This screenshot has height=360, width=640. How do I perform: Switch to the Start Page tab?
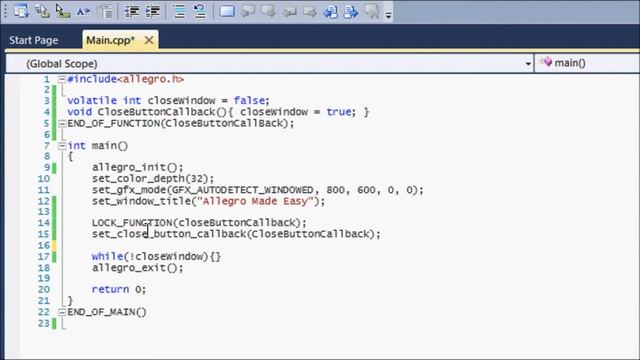pyautogui.click(x=33, y=40)
